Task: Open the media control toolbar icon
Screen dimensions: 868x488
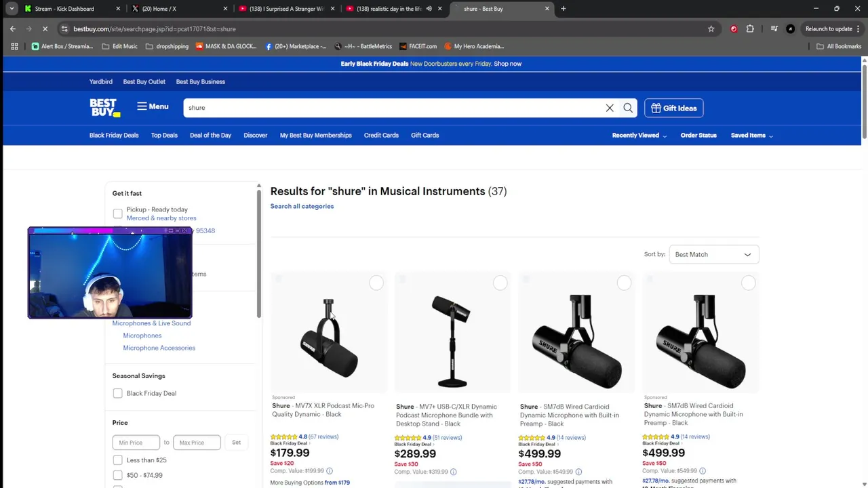Action: [x=774, y=28]
